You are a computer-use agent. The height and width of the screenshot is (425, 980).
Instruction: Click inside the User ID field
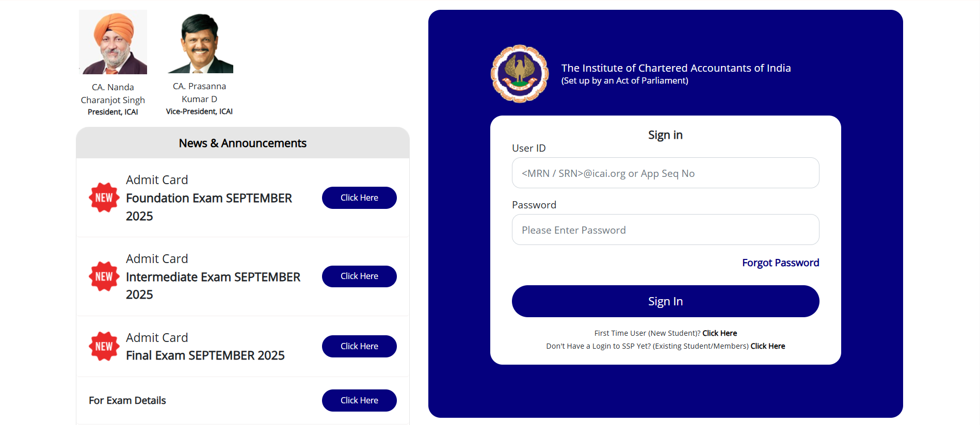665,173
